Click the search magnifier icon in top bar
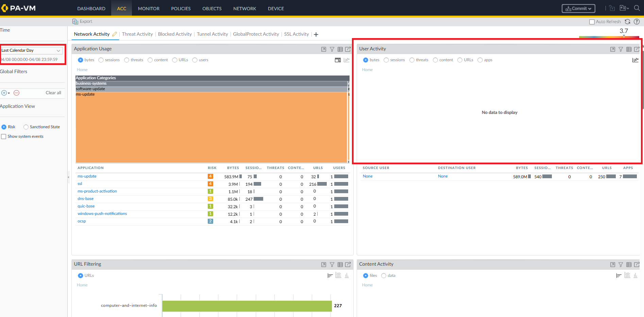Image resolution: width=644 pixels, height=317 pixels. (637, 8)
